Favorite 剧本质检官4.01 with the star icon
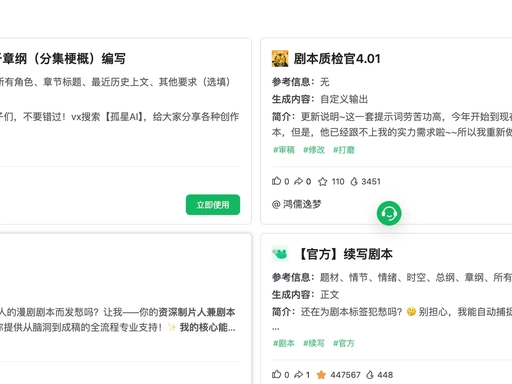 point(322,181)
